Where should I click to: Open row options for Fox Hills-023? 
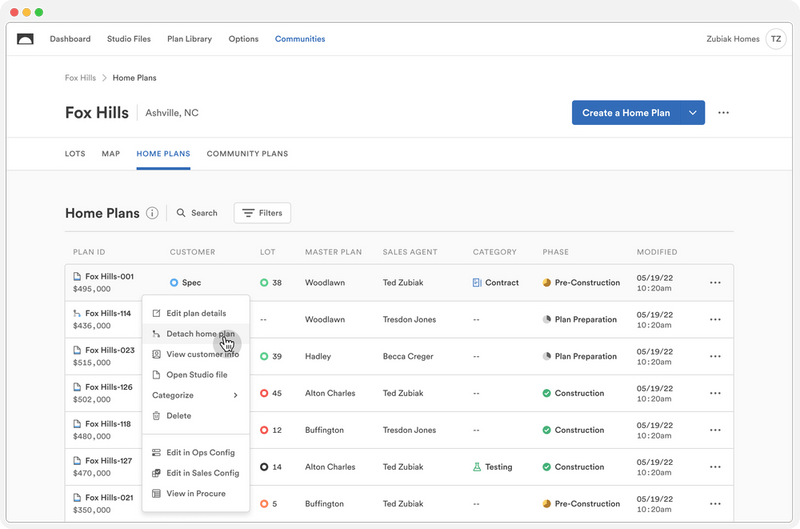(715, 356)
